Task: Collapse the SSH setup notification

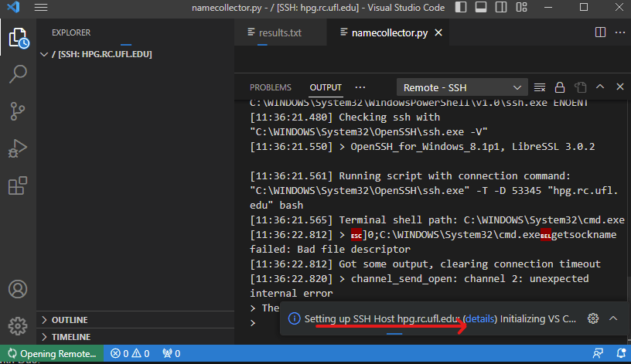Action: (x=613, y=318)
